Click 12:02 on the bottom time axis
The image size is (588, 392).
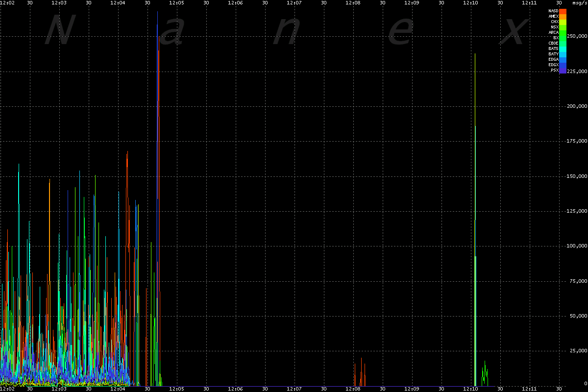coord(7,389)
